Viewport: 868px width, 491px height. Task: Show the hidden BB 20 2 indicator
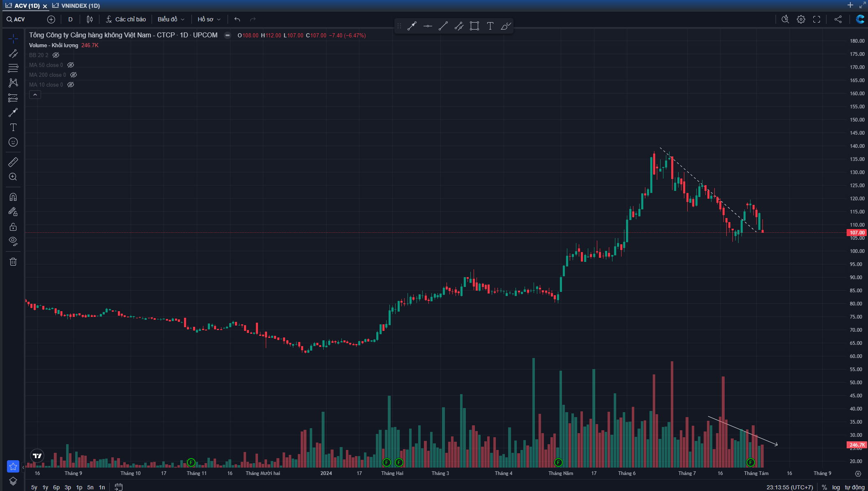click(x=56, y=55)
